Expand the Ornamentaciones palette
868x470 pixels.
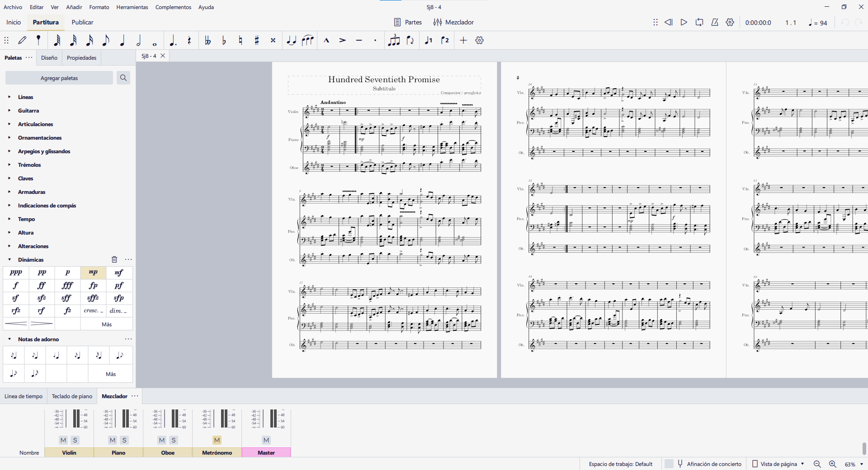coord(9,137)
